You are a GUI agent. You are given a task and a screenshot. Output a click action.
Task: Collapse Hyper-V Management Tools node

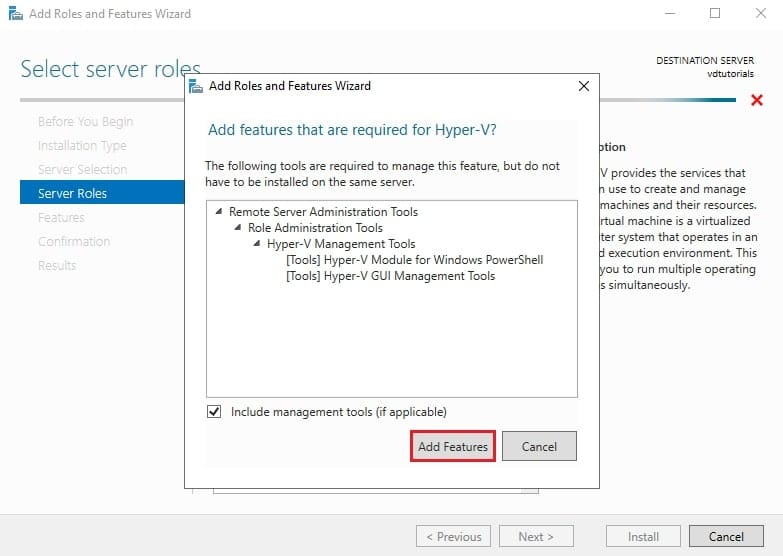pyautogui.click(x=257, y=243)
